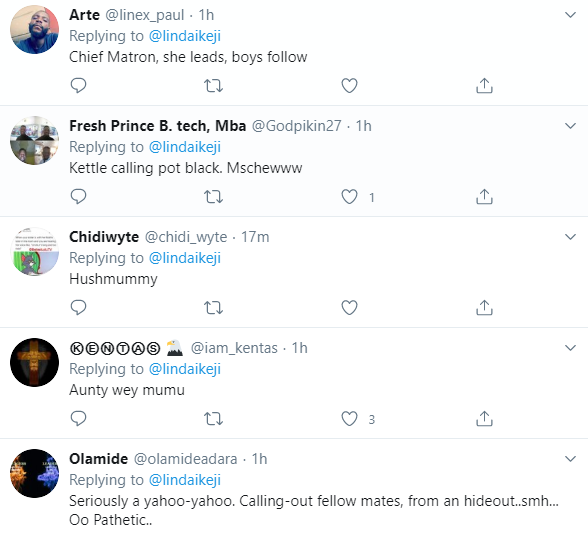Retweet the Aunty wey mumu tweet
The height and width of the screenshot is (538, 588).
coord(213,418)
